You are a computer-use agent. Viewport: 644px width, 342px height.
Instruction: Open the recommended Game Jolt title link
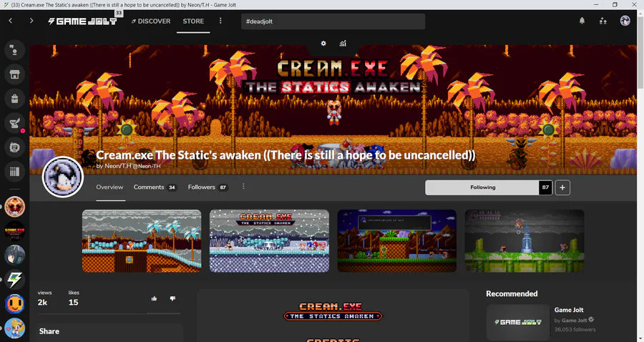point(569,310)
